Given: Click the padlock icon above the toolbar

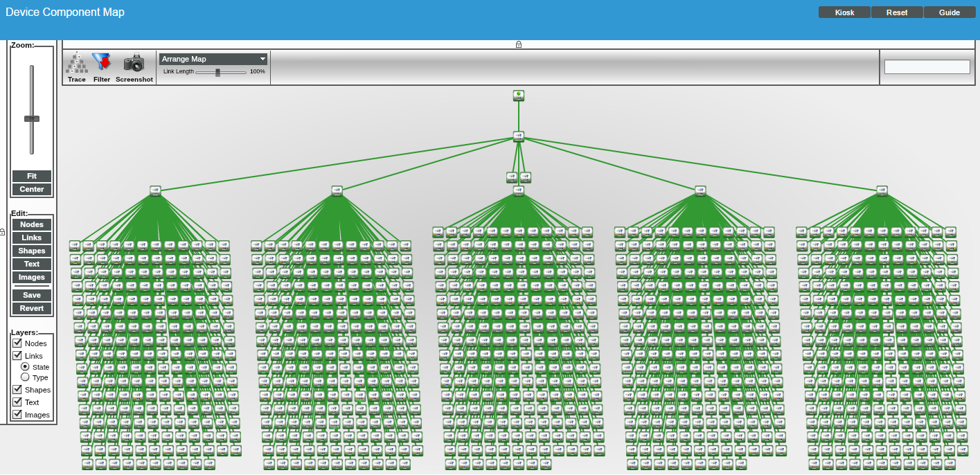Looking at the screenshot, I should tap(519, 44).
